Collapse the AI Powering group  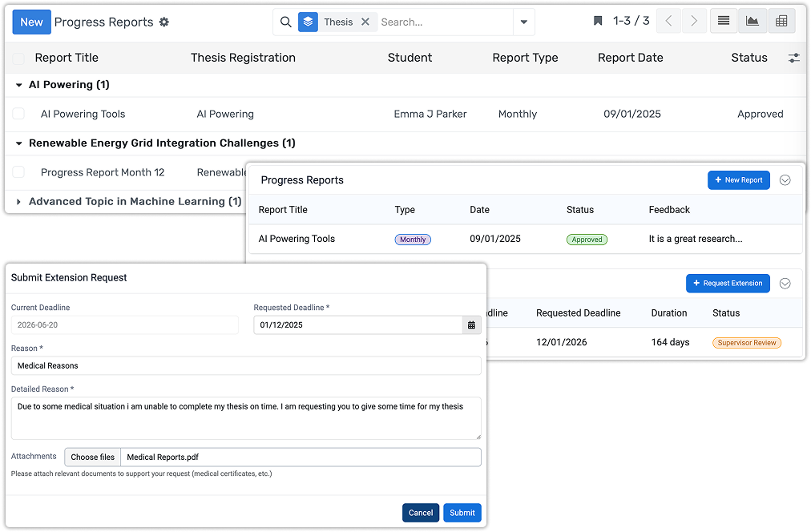click(18, 84)
